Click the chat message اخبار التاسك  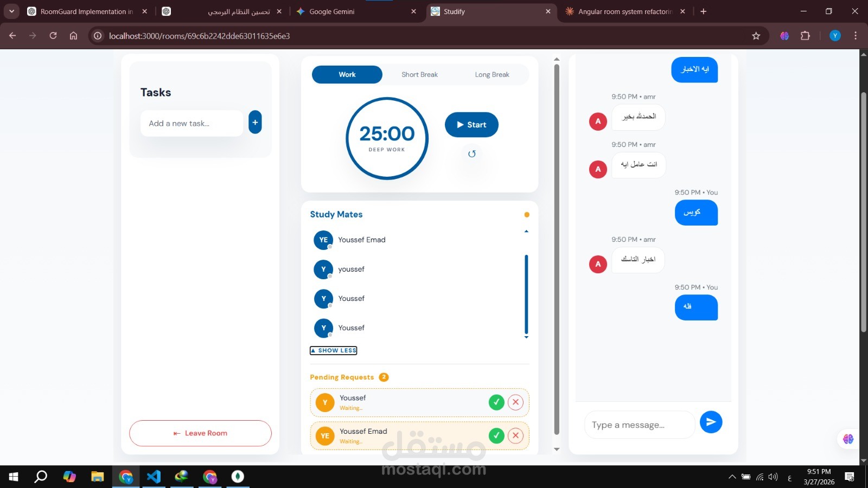tap(639, 260)
